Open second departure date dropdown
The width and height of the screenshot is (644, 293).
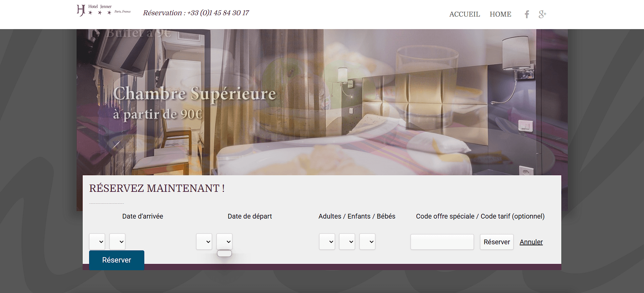[224, 242]
